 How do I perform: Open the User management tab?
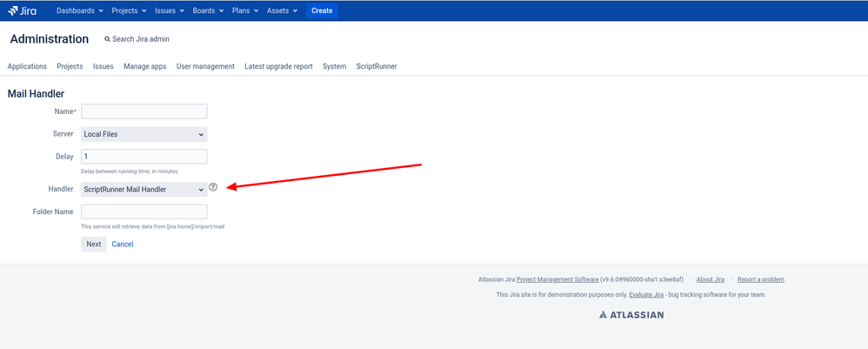[205, 66]
